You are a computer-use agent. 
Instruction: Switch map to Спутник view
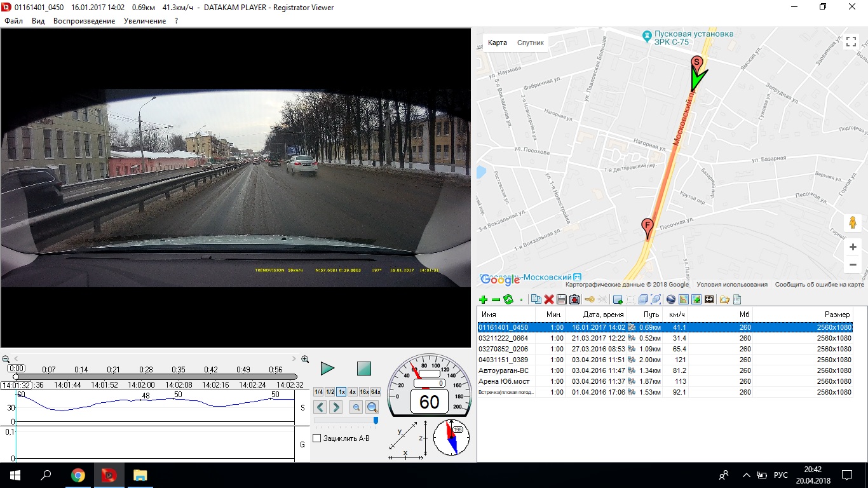[x=530, y=43]
